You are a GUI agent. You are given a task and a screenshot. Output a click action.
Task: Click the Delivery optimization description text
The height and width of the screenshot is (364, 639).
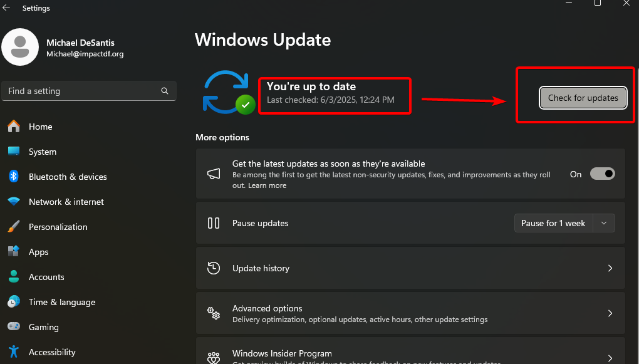coord(360,320)
